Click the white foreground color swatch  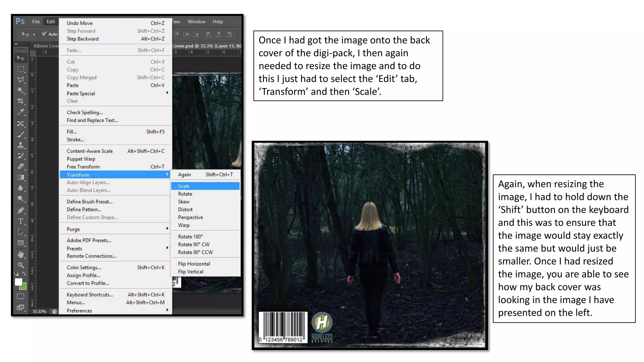[18, 282]
